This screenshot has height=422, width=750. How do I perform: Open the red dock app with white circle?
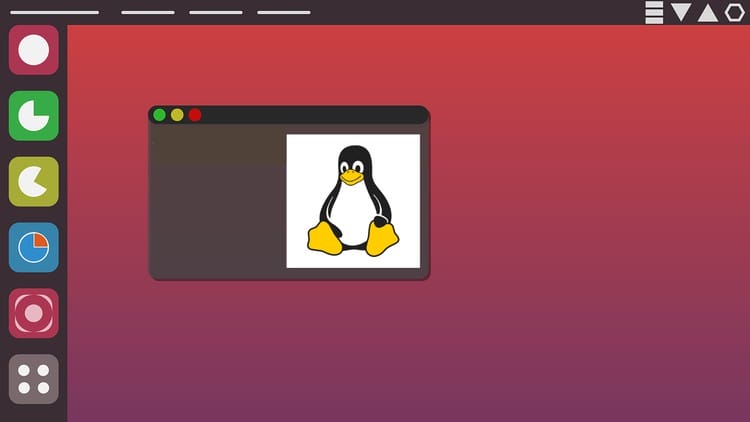pos(34,50)
